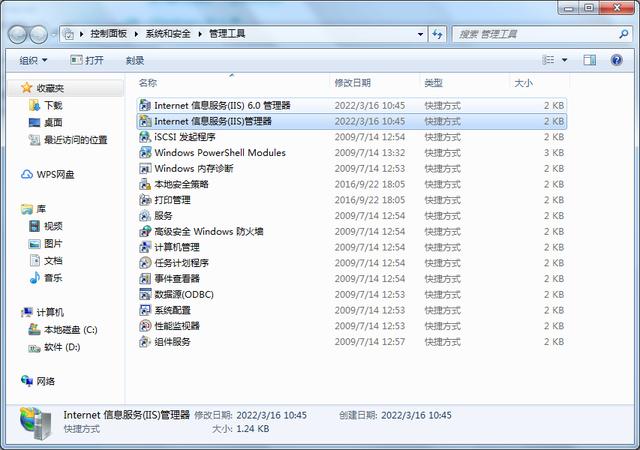Select the iSCSI 发起程序 icon
640x450 pixels.
tap(145, 137)
